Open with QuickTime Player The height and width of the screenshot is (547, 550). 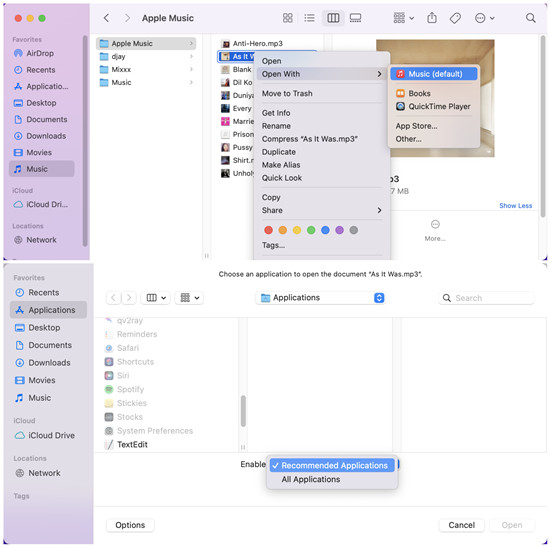click(434, 106)
